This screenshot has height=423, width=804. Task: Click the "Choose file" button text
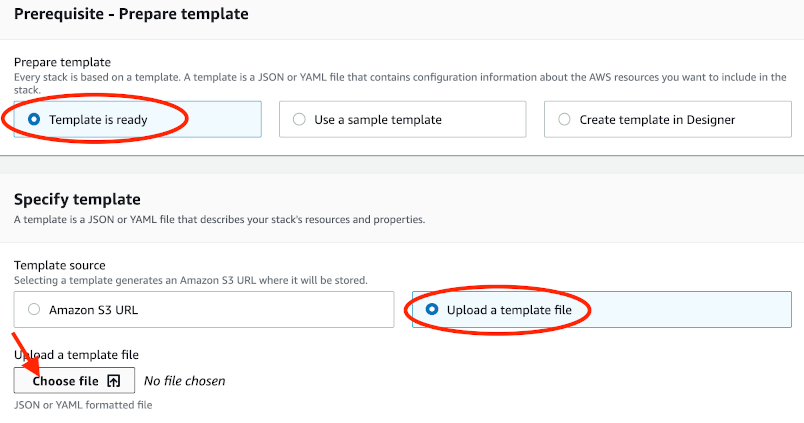point(66,381)
